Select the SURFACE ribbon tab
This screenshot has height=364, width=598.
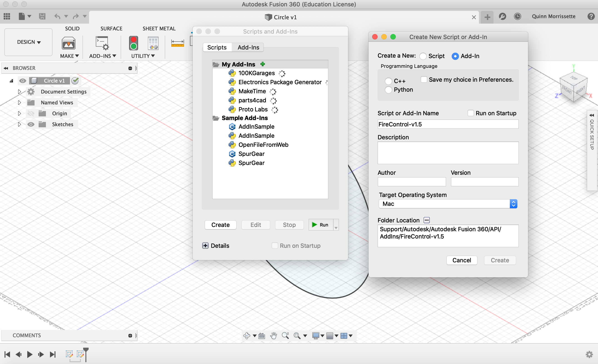coord(111,28)
